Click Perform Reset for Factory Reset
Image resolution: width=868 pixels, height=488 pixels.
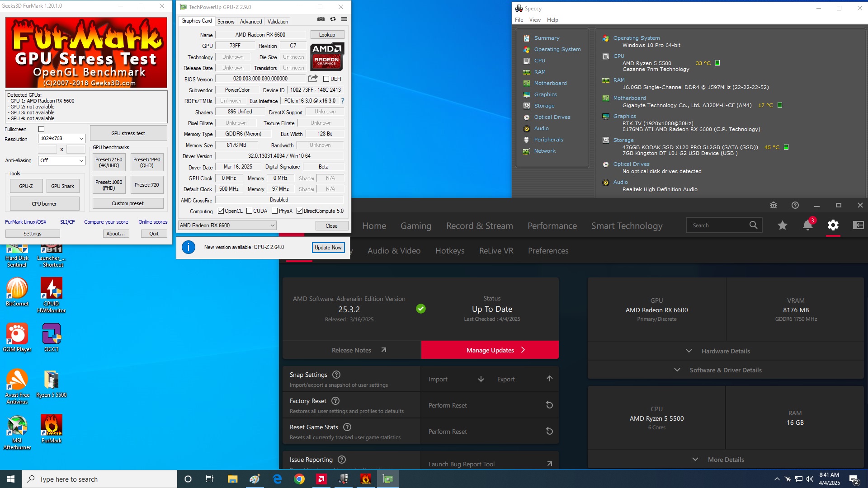tap(490, 405)
